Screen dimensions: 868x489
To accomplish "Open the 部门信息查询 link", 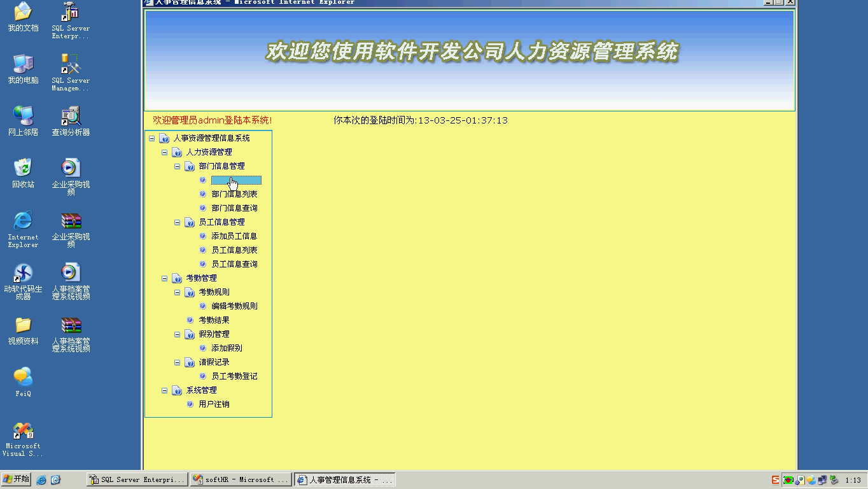I will click(234, 208).
